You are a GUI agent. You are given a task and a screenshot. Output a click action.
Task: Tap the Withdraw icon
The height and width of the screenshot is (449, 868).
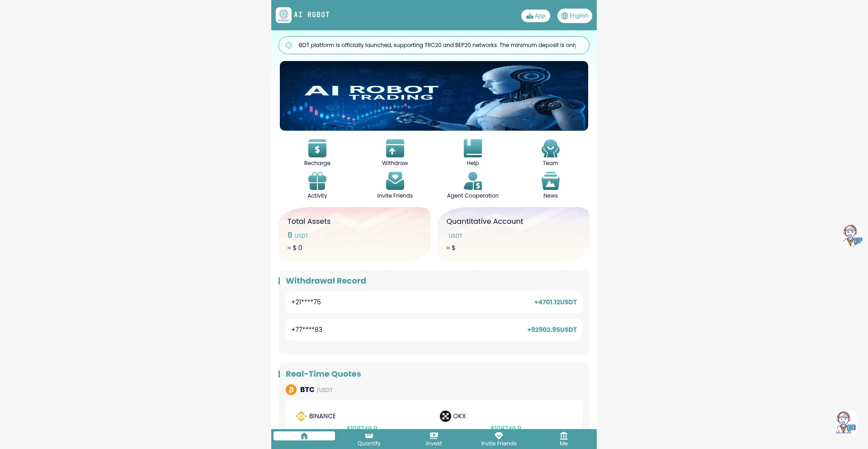click(395, 149)
